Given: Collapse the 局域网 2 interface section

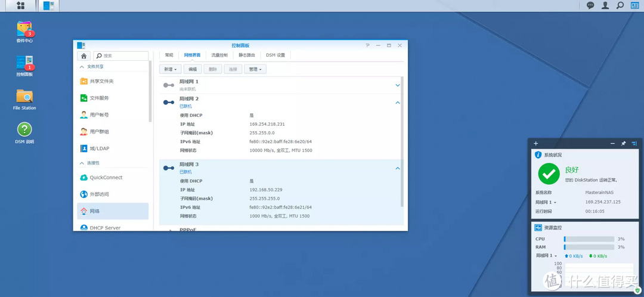Looking at the screenshot, I should [398, 103].
